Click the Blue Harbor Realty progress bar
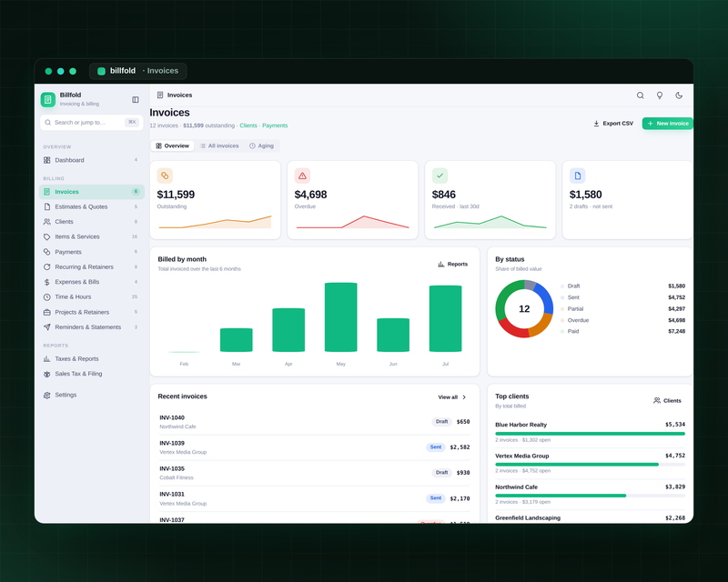The height and width of the screenshot is (582, 728). pyautogui.click(x=590, y=434)
